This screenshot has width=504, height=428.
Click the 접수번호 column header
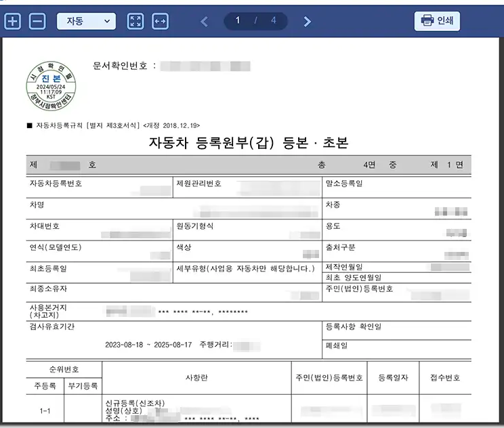(445, 378)
